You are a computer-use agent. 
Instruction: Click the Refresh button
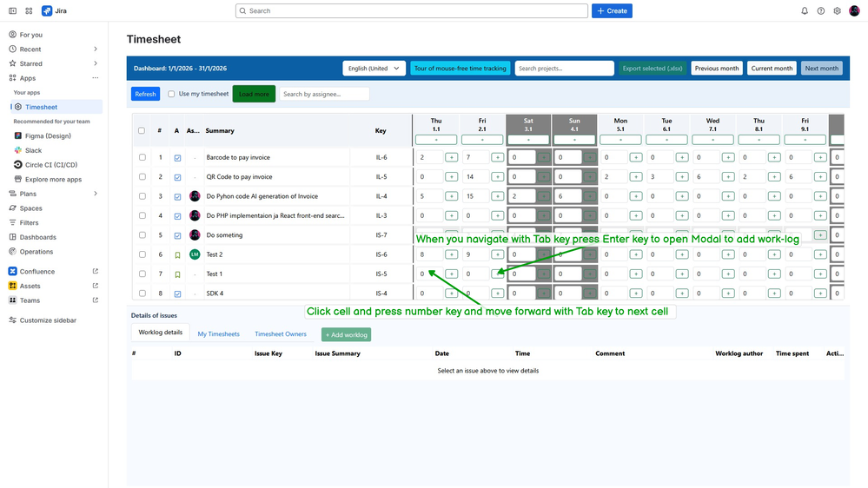click(x=146, y=94)
